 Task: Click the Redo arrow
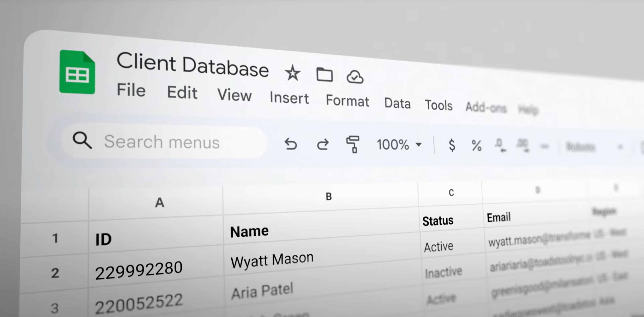tap(323, 144)
